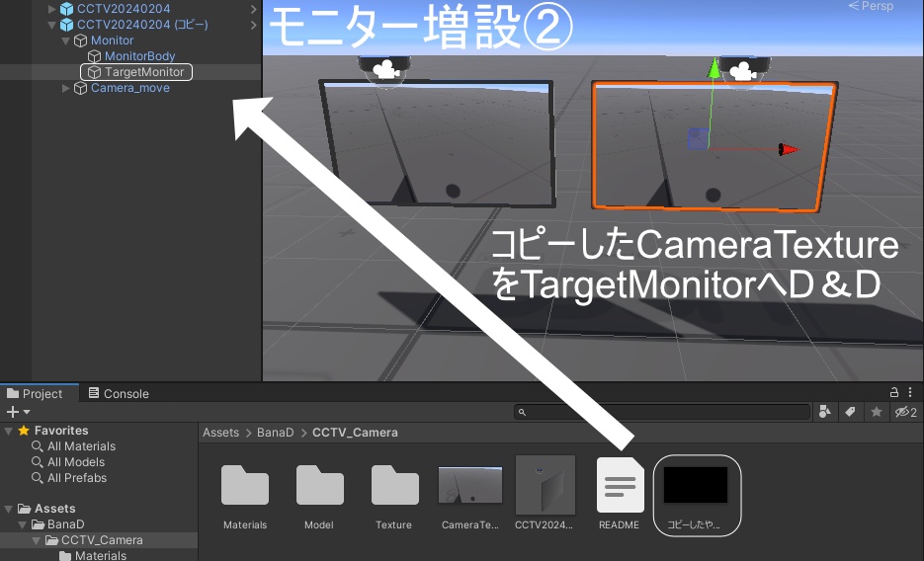
Task: Select the Materials subfolder in tree
Action: (x=100, y=555)
